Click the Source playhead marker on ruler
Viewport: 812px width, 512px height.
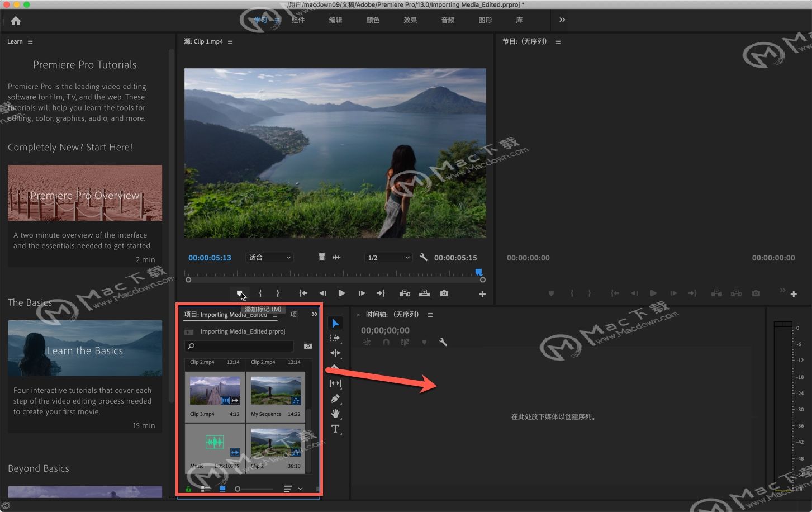pyautogui.click(x=478, y=272)
